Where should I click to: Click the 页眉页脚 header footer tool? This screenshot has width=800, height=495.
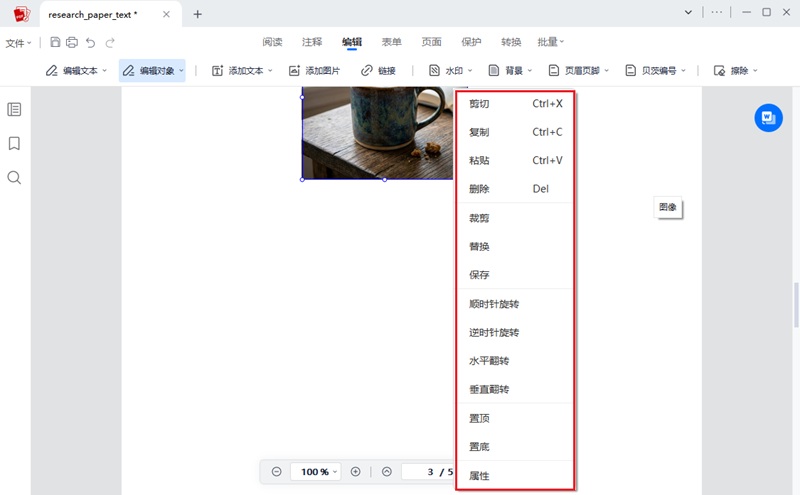(x=574, y=71)
